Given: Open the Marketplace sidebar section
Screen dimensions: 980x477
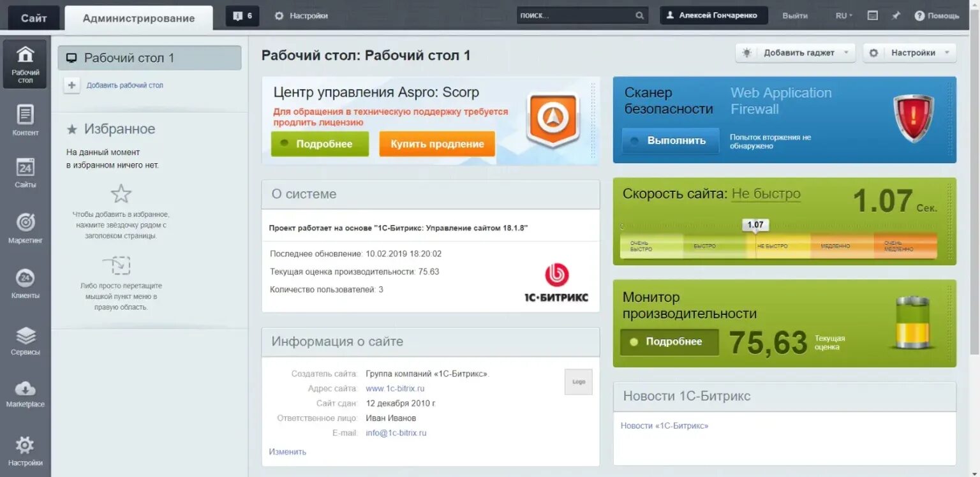Looking at the screenshot, I should tap(25, 393).
